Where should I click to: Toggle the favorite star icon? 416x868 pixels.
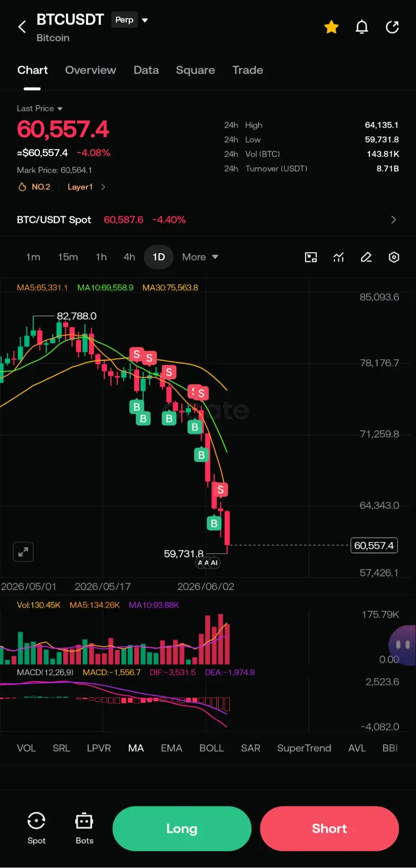pyautogui.click(x=331, y=27)
